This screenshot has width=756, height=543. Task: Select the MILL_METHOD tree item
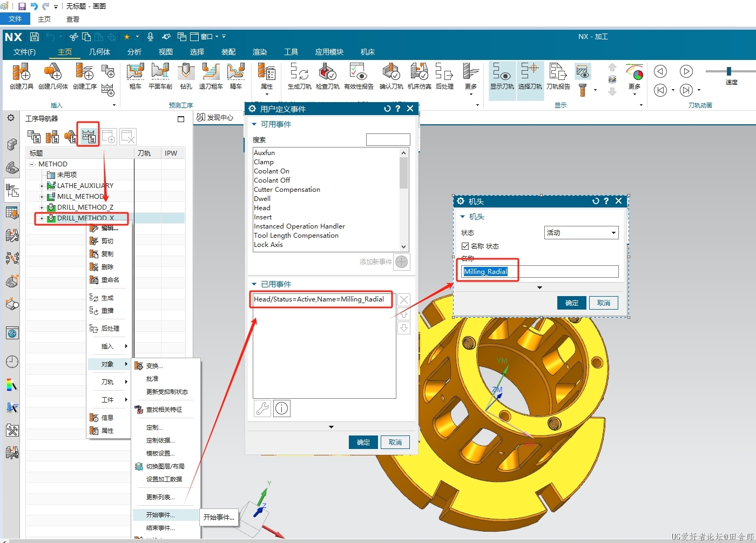(80, 196)
